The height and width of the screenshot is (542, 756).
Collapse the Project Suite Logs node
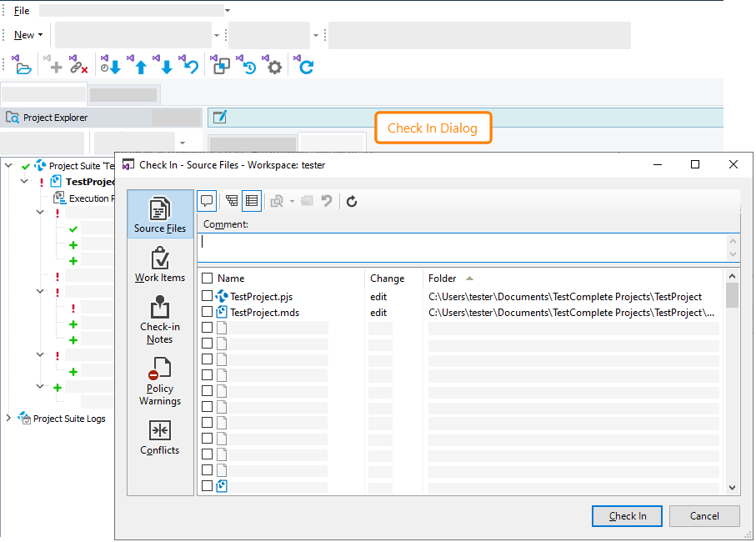pos(8,419)
